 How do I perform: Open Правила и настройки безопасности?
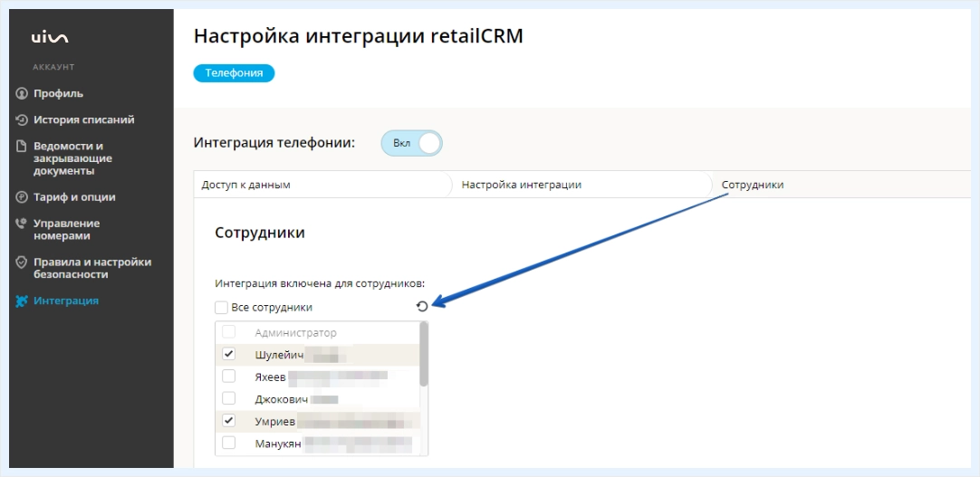pos(92,269)
